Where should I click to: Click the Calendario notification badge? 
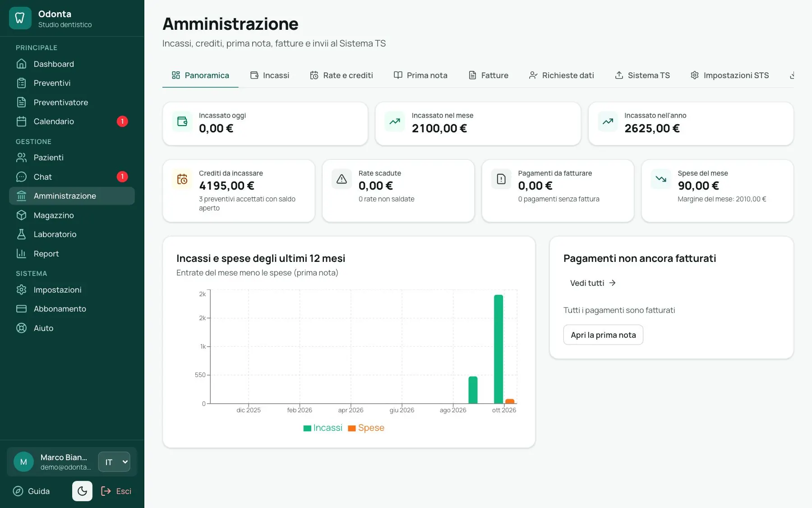click(x=122, y=121)
